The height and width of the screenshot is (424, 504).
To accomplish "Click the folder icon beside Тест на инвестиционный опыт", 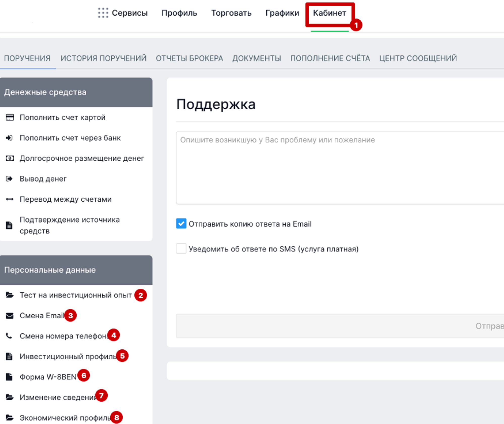I will point(10,295).
